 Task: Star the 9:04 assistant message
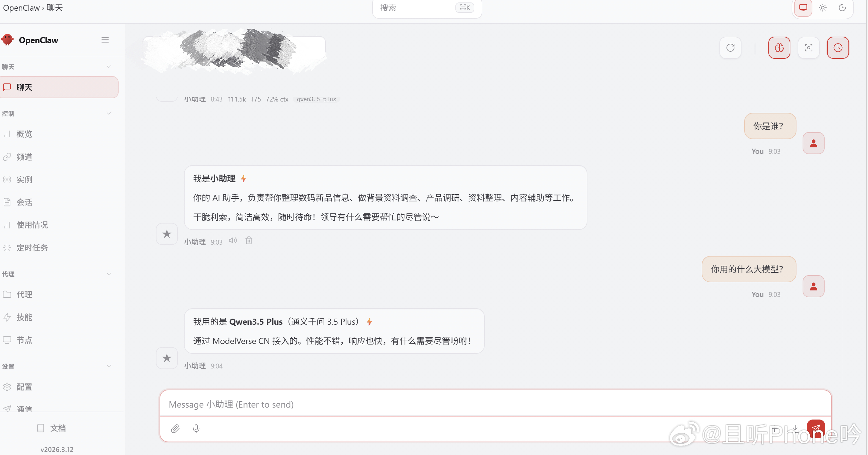(167, 358)
